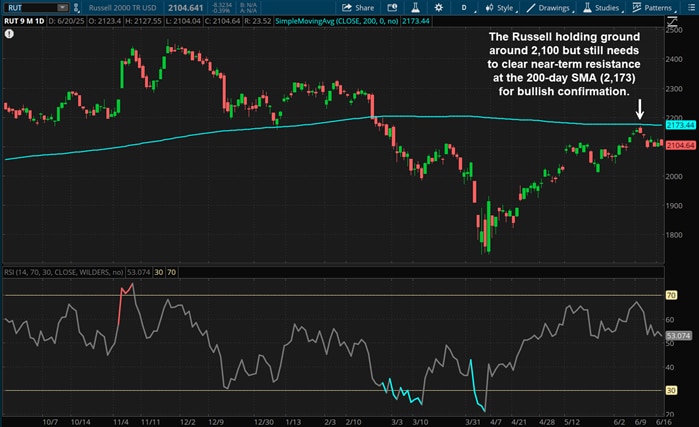Screen dimensions: 699x427
Task: Click the gray 53.074 RSI axis bubble
Action: tap(678, 336)
